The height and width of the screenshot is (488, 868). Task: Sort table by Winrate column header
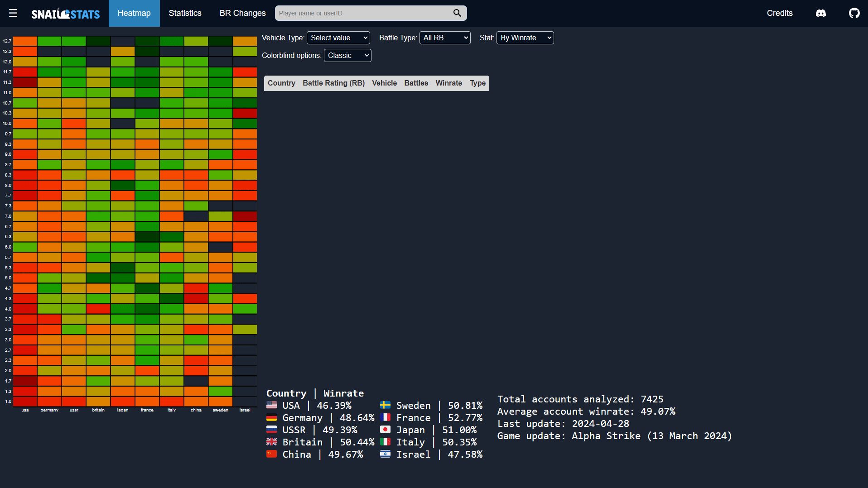448,83
